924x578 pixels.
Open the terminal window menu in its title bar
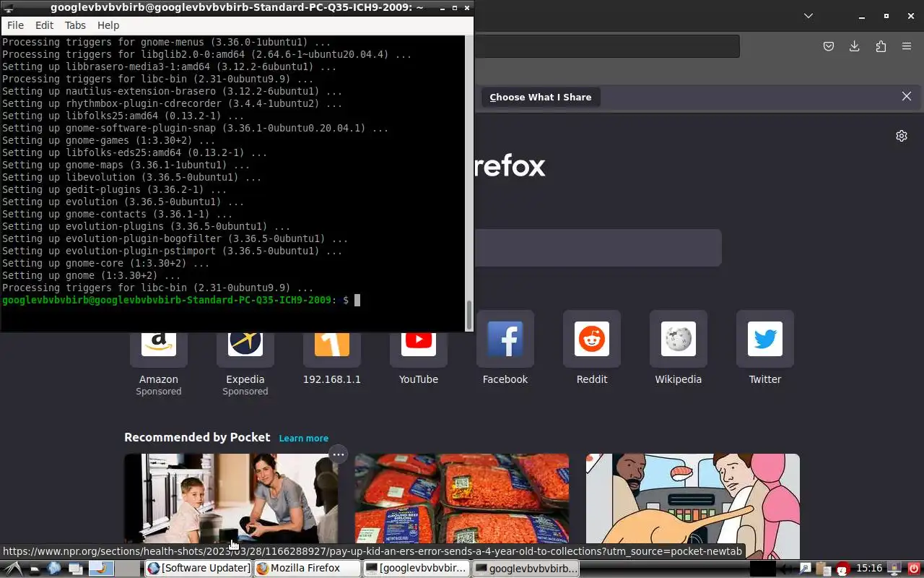click(x=9, y=8)
